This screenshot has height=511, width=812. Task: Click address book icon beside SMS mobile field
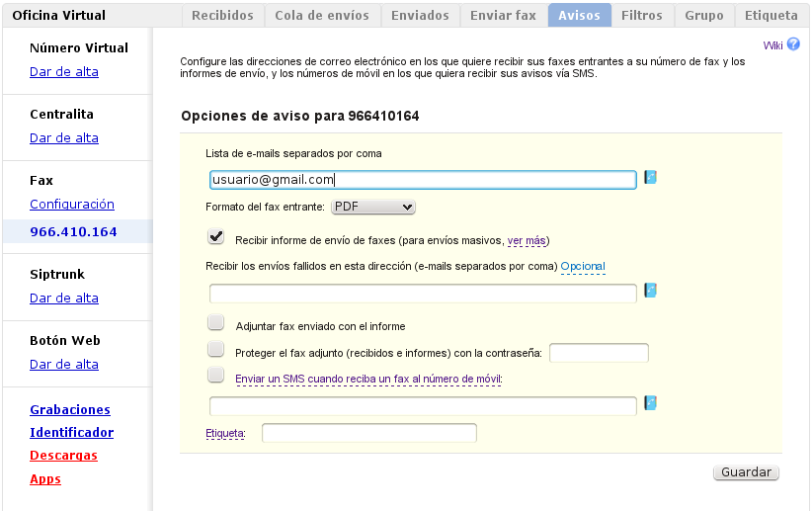click(x=650, y=403)
